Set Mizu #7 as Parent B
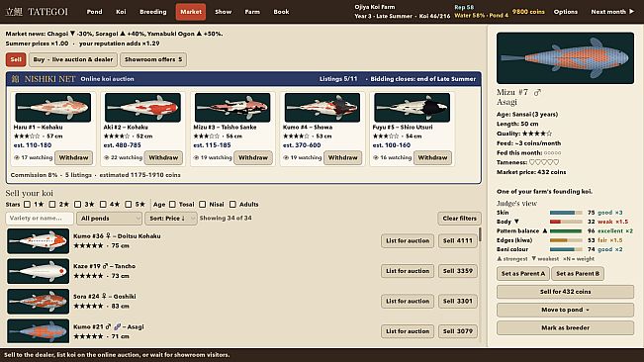644x362 pixels. click(x=578, y=273)
